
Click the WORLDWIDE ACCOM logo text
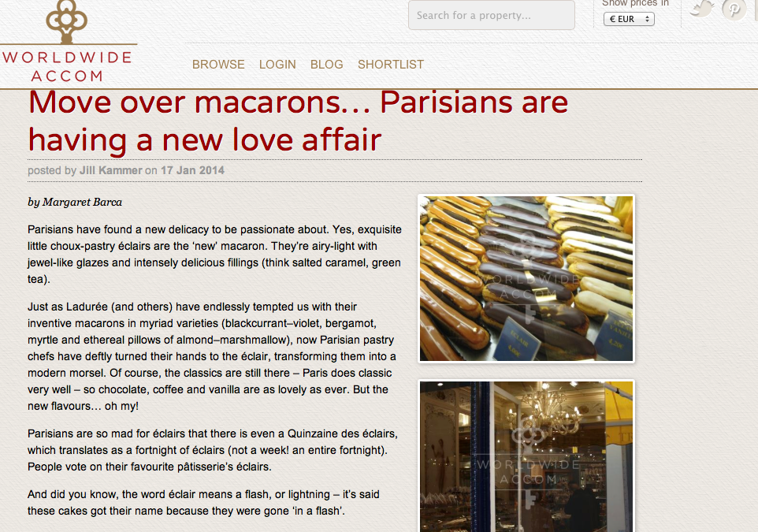point(67,66)
